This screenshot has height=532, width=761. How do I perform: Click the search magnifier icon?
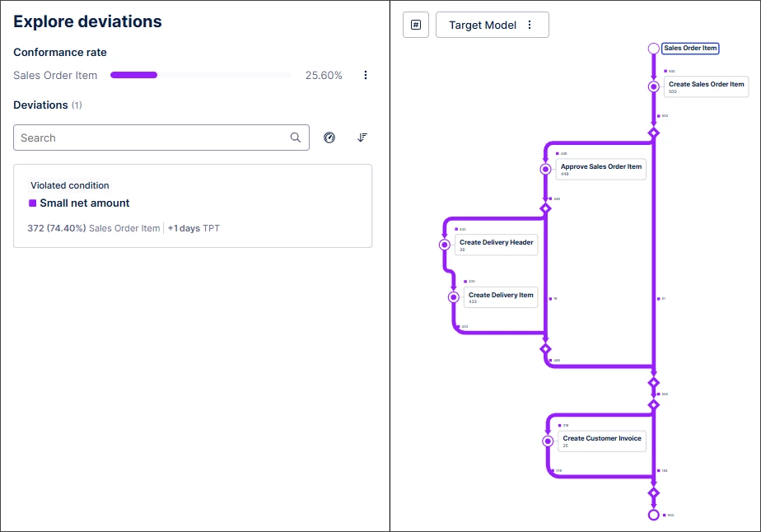point(296,138)
